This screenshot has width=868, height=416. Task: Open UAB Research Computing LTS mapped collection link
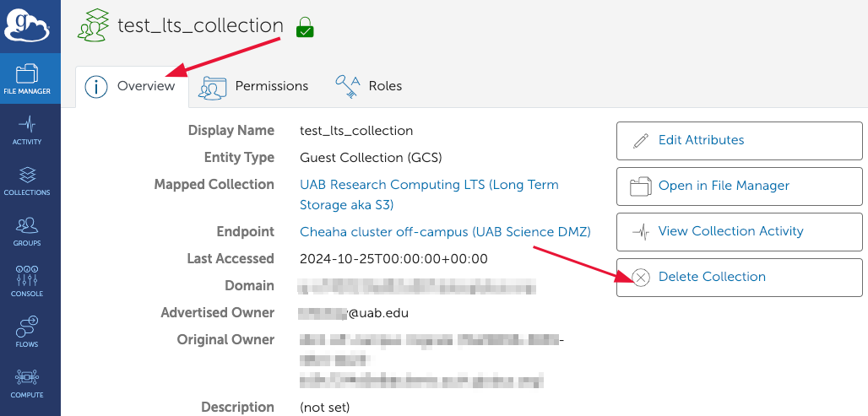429,185
